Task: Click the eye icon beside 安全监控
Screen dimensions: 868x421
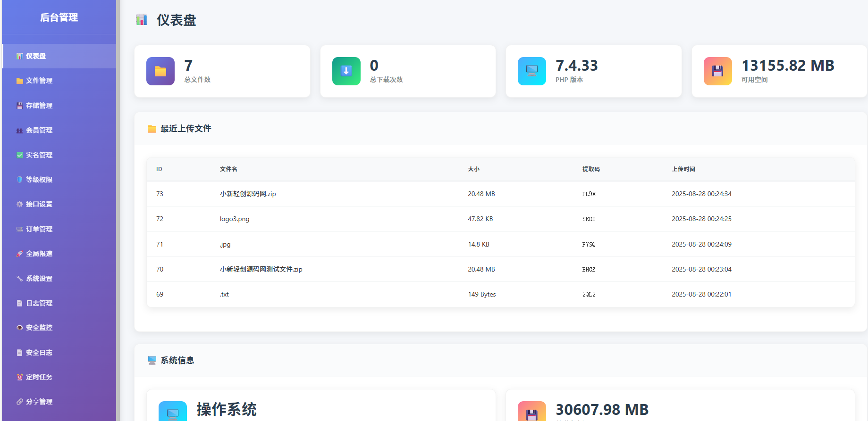Action: [19, 328]
